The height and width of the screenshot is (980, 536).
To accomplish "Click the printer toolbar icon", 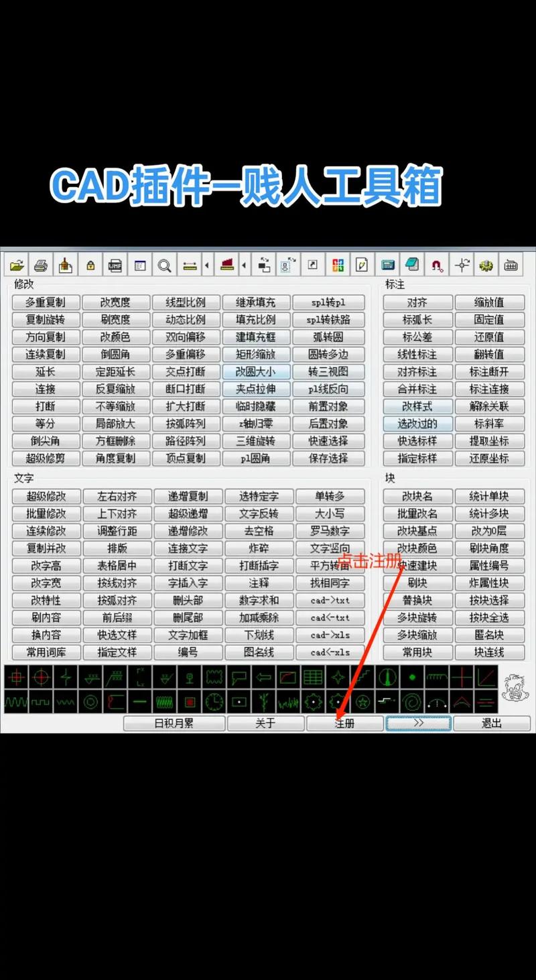I will click(x=41, y=265).
